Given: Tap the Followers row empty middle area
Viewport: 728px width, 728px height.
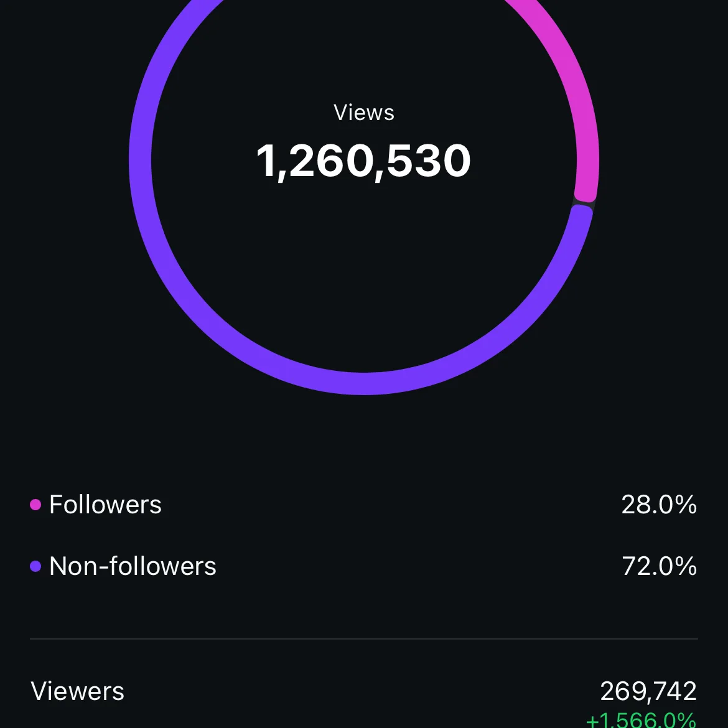Looking at the screenshot, I should click(x=391, y=505).
